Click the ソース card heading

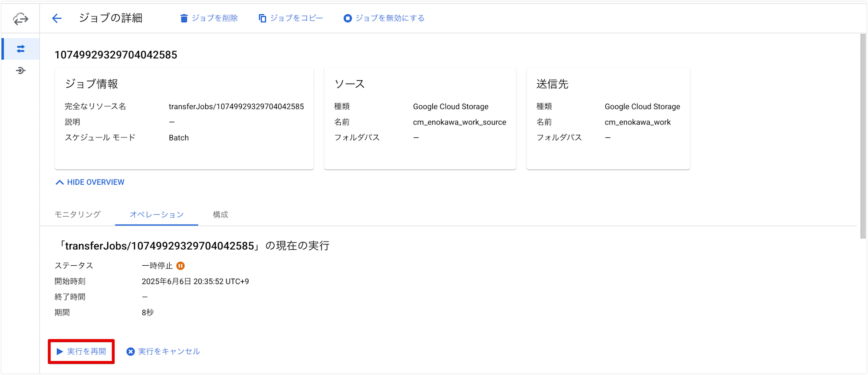click(x=349, y=84)
